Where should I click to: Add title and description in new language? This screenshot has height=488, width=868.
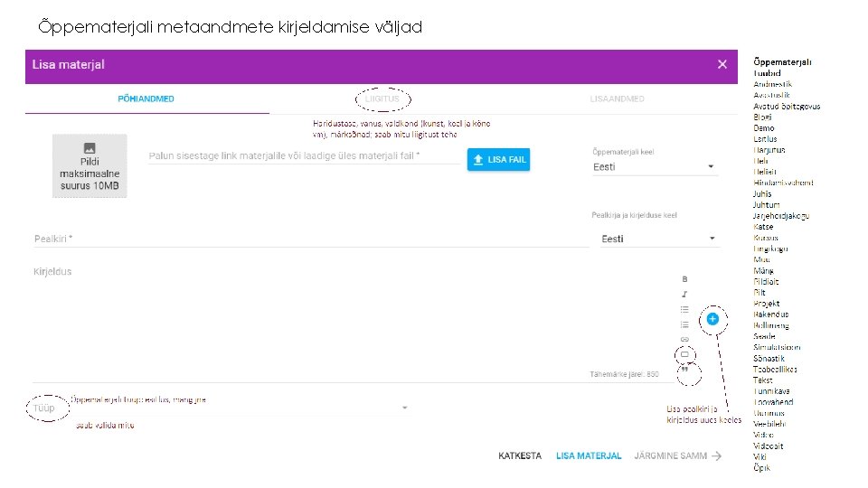click(712, 319)
